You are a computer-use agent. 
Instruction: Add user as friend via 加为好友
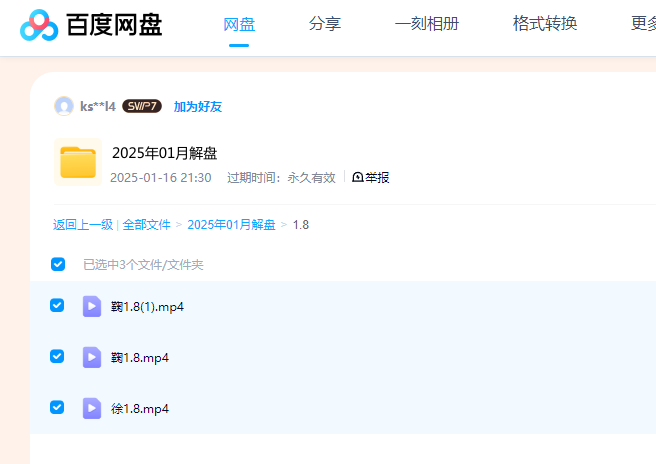click(x=197, y=107)
